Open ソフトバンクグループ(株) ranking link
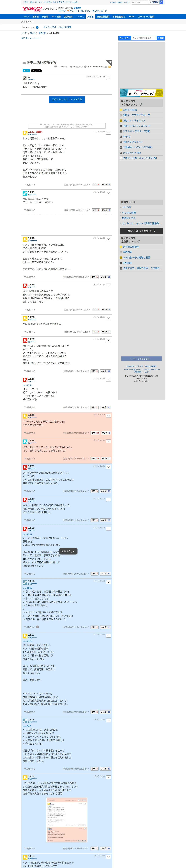186x868 pixels. tap(136, 131)
